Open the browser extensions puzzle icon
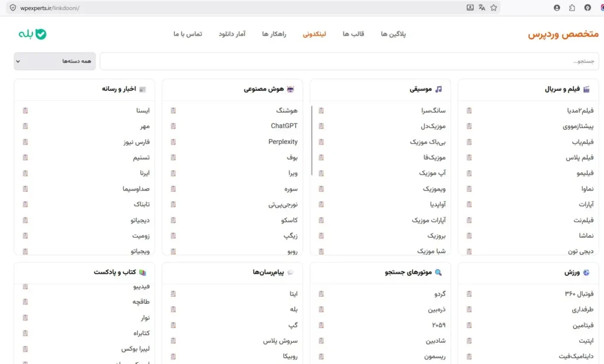Screen dimensions: 604x364 pos(572,8)
